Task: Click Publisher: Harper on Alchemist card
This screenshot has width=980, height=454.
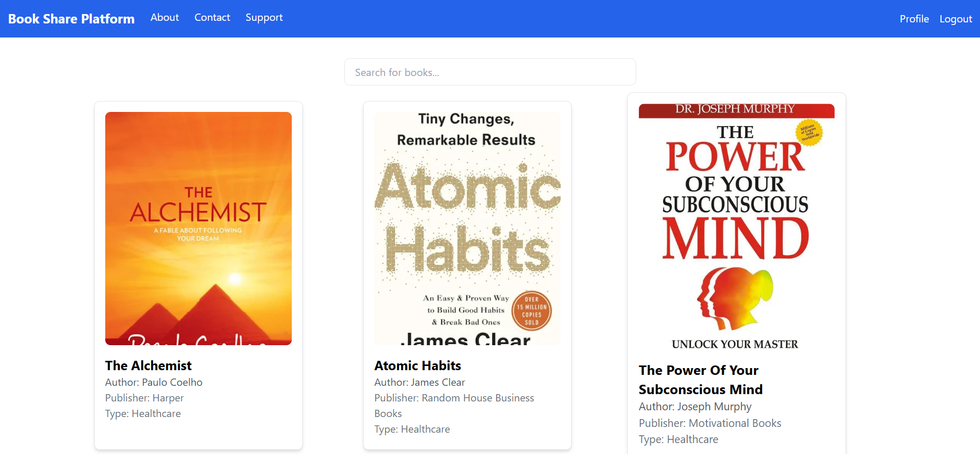Action: pos(144,398)
